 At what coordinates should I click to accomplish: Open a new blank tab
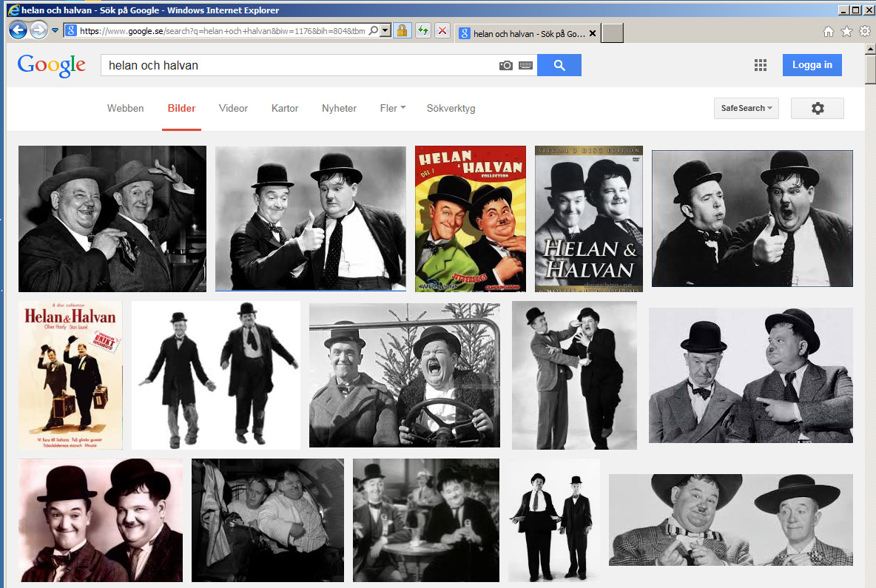pos(613,33)
